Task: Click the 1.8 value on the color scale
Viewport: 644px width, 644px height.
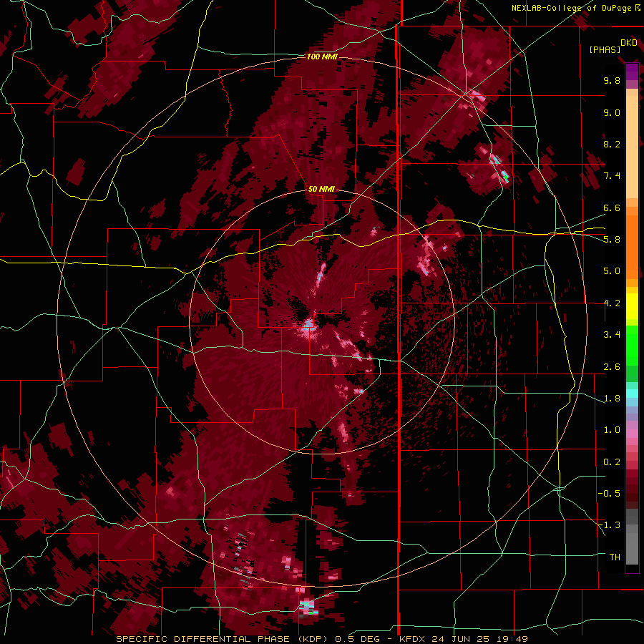Action: (x=612, y=399)
